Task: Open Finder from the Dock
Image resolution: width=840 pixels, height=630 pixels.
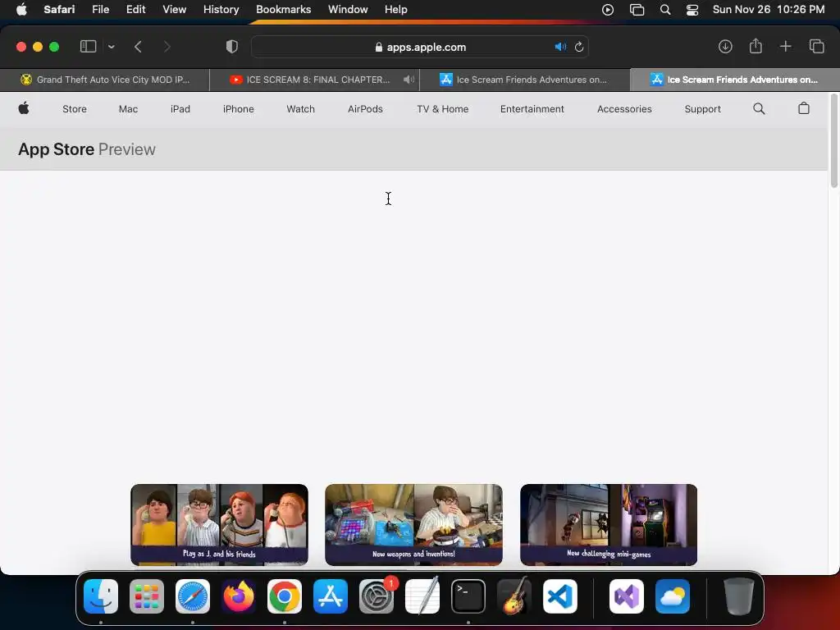Action: click(x=101, y=596)
